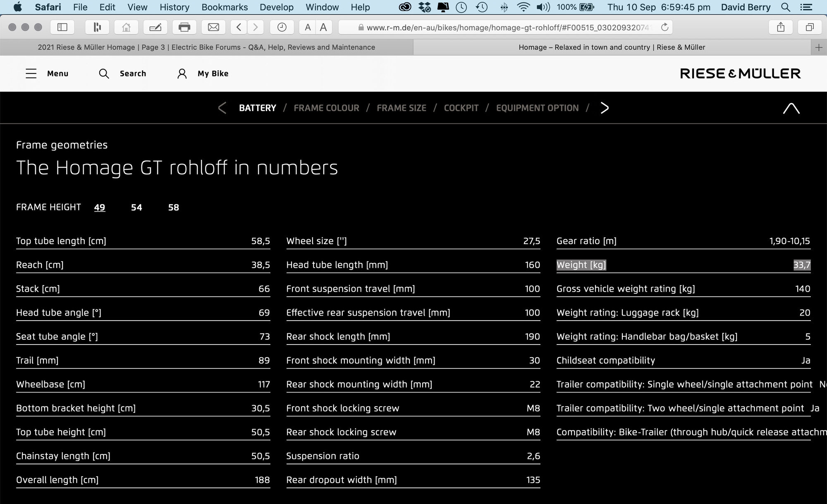Select frame height 54

click(x=136, y=207)
